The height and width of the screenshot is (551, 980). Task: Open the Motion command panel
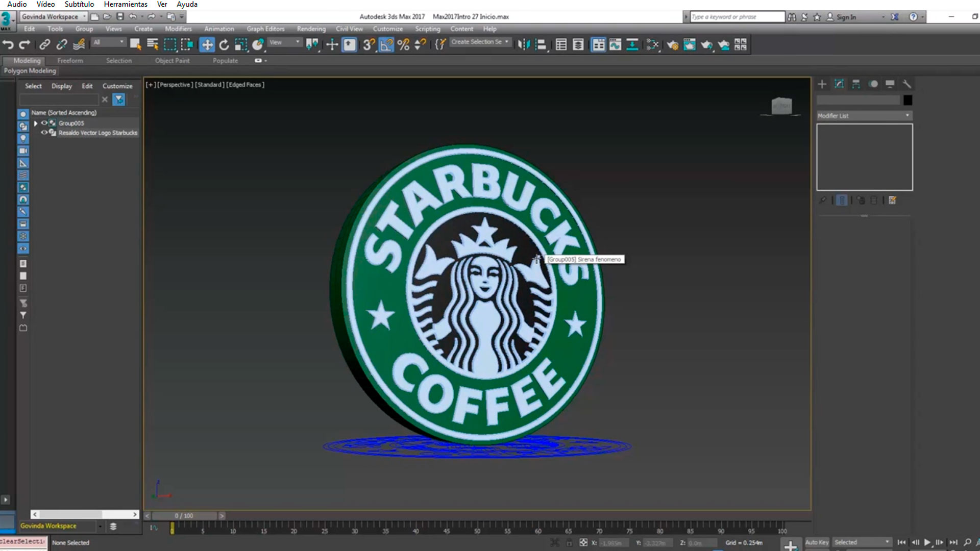point(873,84)
